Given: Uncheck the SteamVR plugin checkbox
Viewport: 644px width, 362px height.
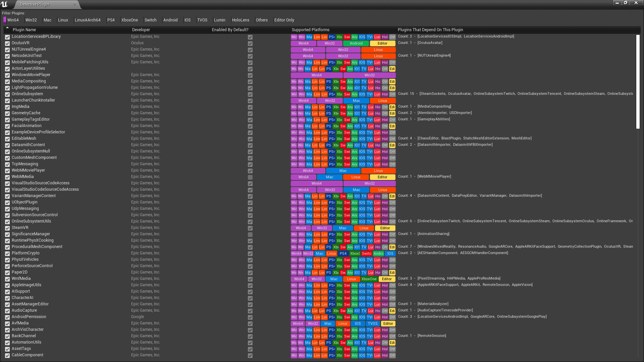Looking at the screenshot, I should 7,228.
